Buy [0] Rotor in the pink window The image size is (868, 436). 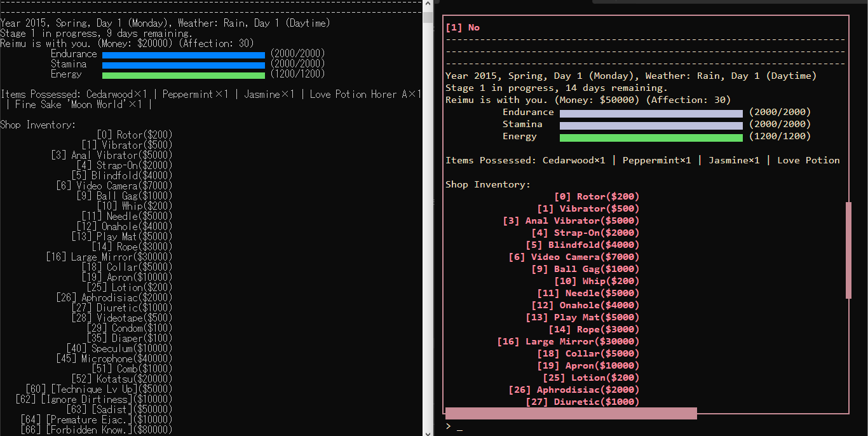[x=597, y=196]
